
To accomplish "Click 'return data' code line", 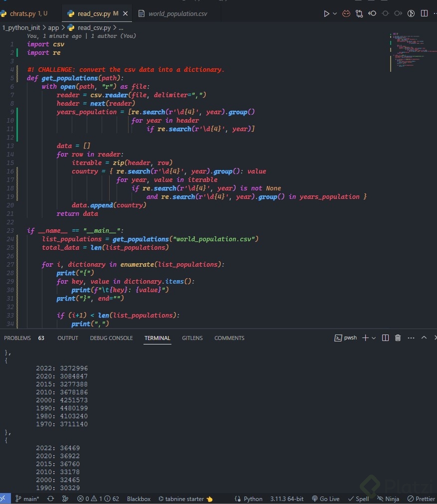I will coord(77,214).
